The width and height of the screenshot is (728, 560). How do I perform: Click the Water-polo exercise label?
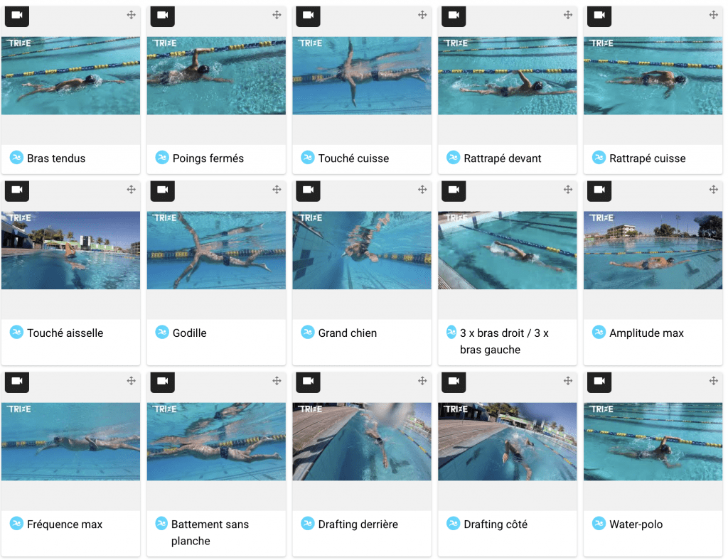[x=636, y=524]
